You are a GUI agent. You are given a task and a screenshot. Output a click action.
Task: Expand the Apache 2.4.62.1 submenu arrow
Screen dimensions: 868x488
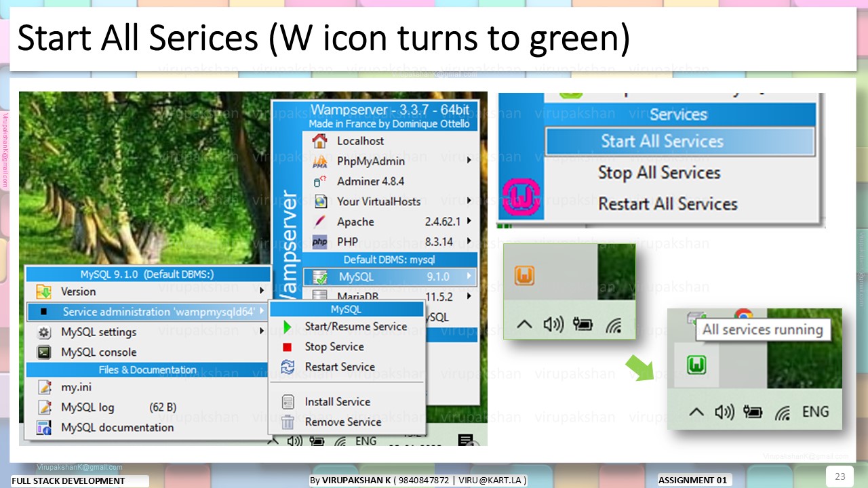click(469, 222)
